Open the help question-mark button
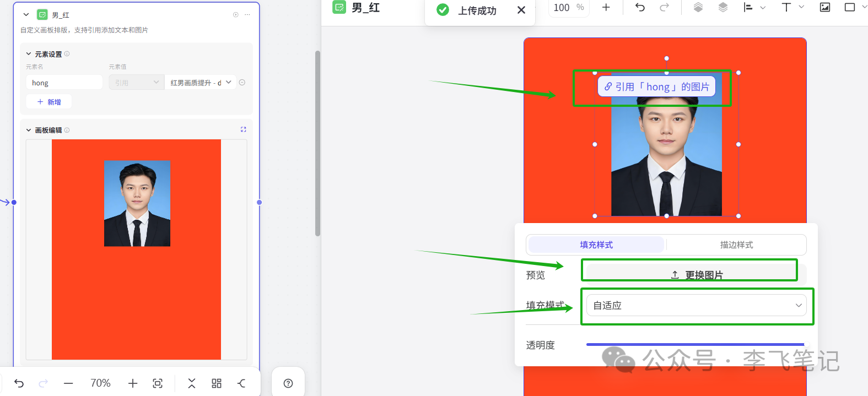Screen dimensions: 868x396 click(x=288, y=383)
